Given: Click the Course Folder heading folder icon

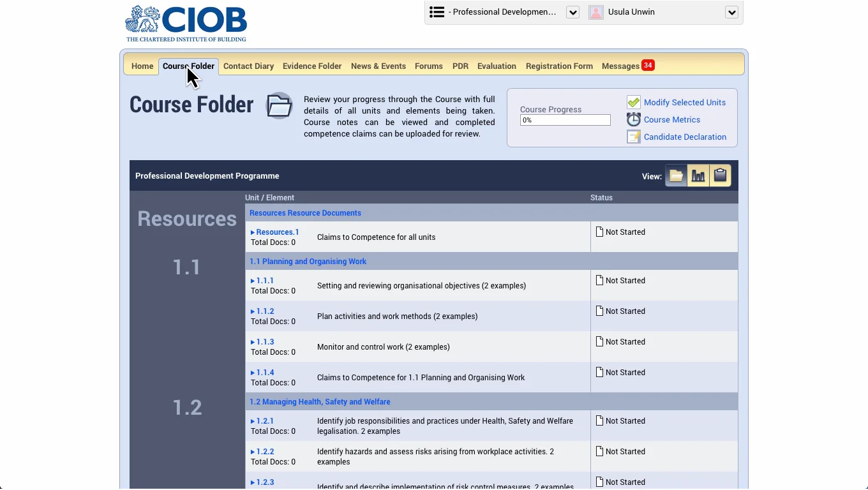Looking at the screenshot, I should (x=280, y=106).
